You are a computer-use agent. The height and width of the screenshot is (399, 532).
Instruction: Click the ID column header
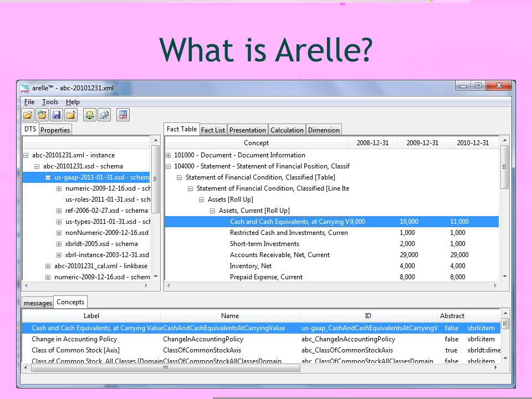click(x=368, y=316)
